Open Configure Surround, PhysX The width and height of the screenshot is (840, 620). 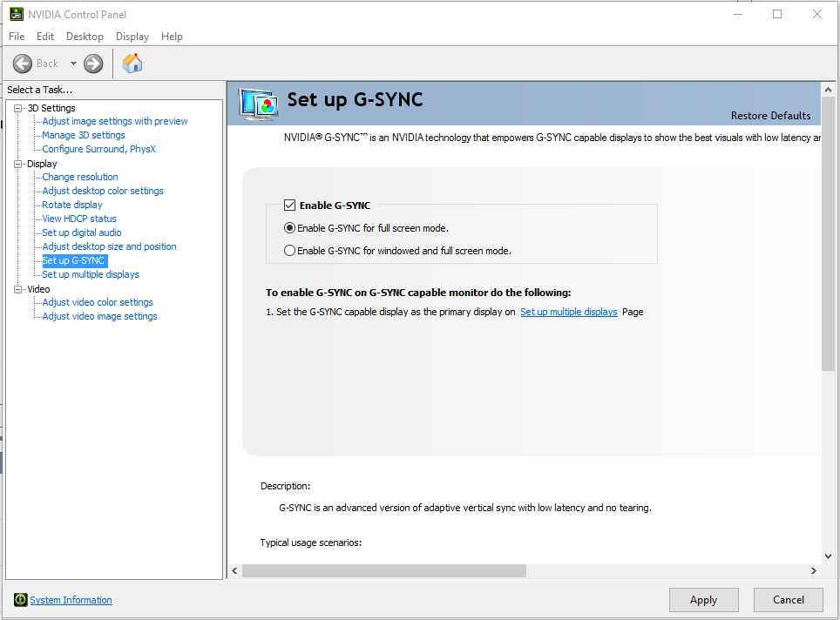pos(99,149)
